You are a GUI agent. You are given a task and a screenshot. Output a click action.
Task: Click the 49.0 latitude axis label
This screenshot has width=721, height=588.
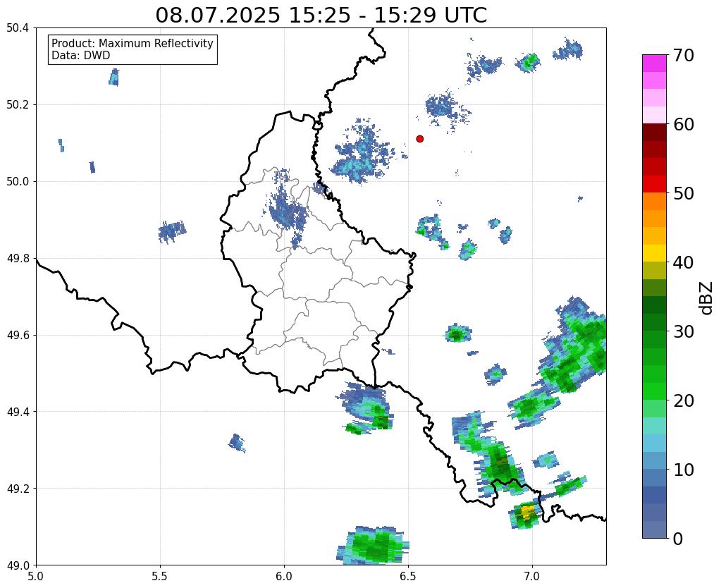(x=18, y=565)
